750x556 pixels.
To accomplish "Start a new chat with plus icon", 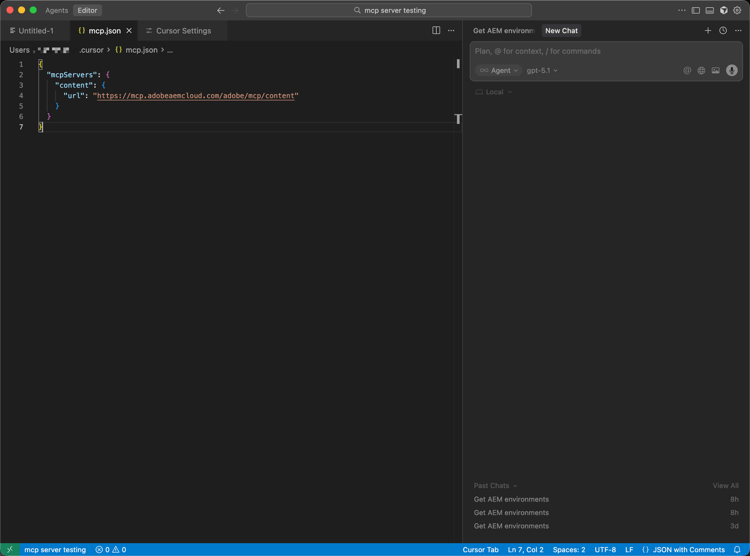I will point(708,31).
